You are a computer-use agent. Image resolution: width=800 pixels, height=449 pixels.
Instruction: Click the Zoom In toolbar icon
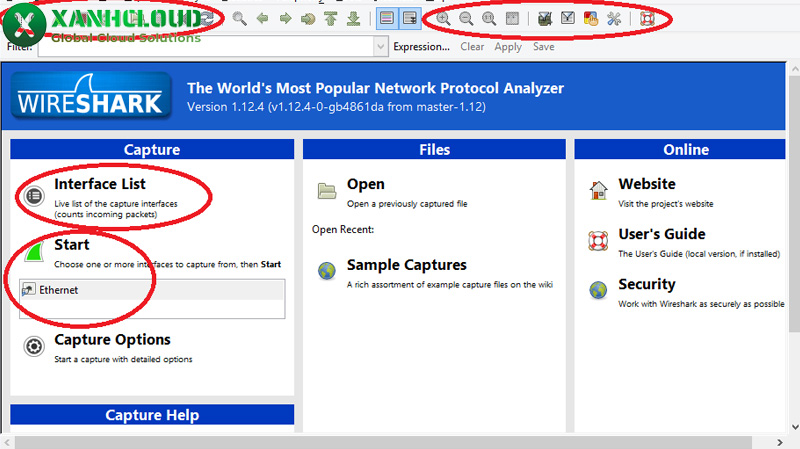[443, 18]
